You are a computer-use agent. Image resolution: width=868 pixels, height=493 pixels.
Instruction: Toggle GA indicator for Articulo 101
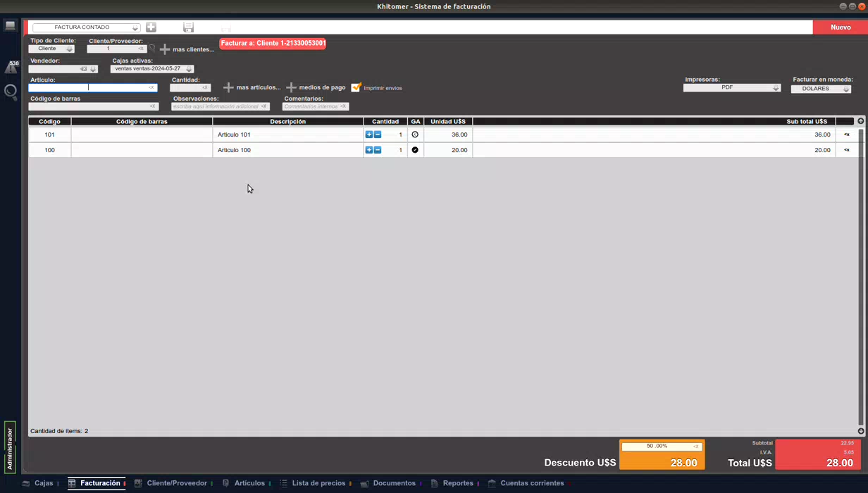415,135
